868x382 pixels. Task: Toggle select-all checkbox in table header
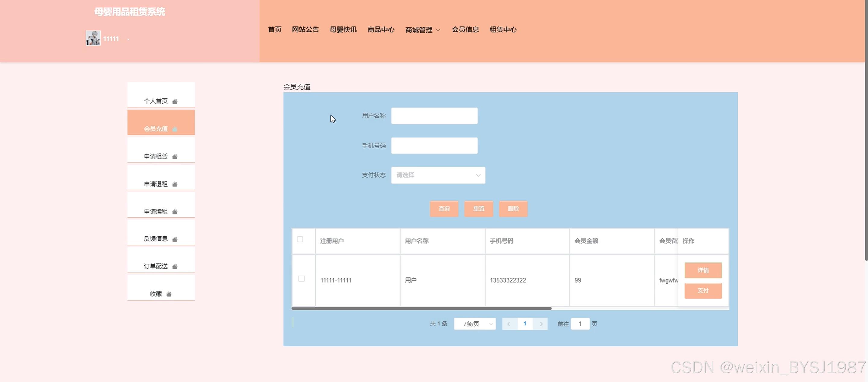300,239
